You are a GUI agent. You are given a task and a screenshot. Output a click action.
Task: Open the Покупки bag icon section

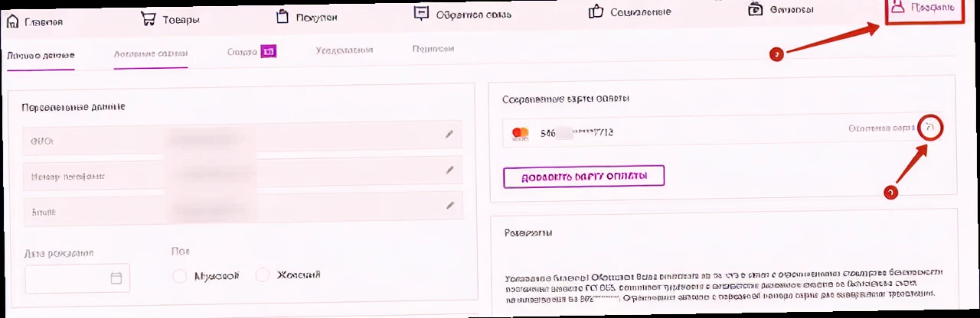click(283, 17)
